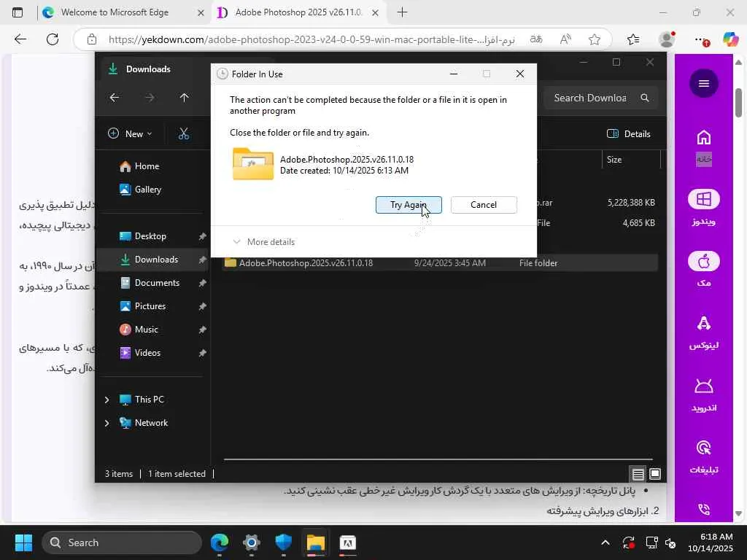Click the Search Downloads box
This screenshot has height=560, width=747.
tap(601, 98)
